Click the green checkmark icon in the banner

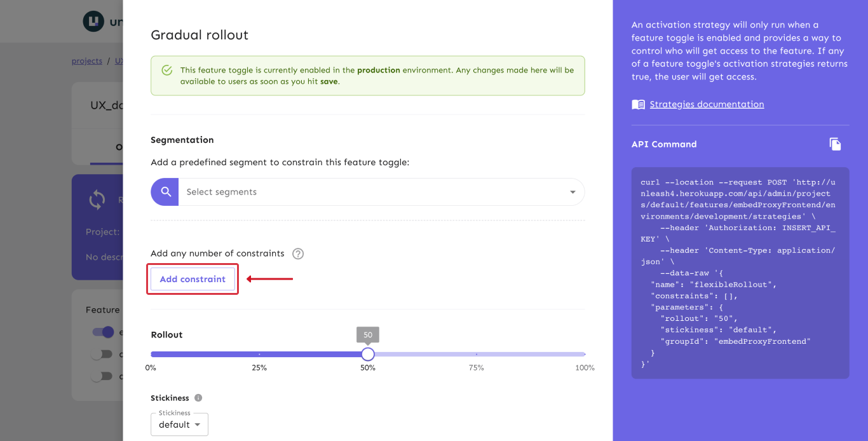tap(166, 71)
